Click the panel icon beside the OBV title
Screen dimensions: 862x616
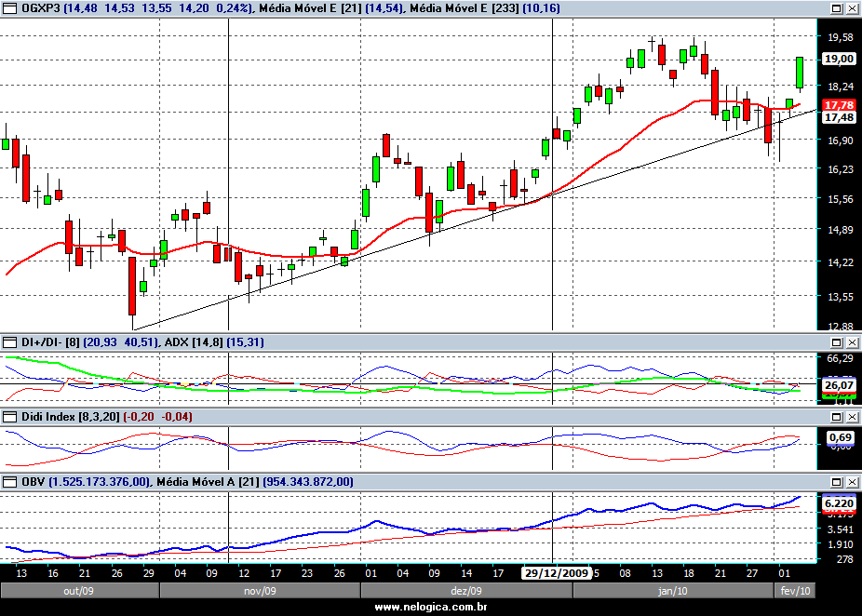point(10,482)
